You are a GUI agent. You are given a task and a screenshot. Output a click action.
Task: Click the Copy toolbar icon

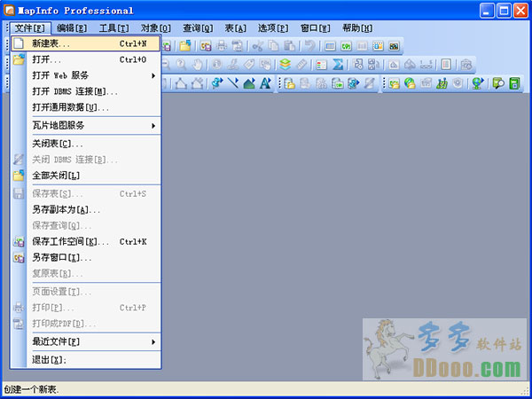pos(273,46)
